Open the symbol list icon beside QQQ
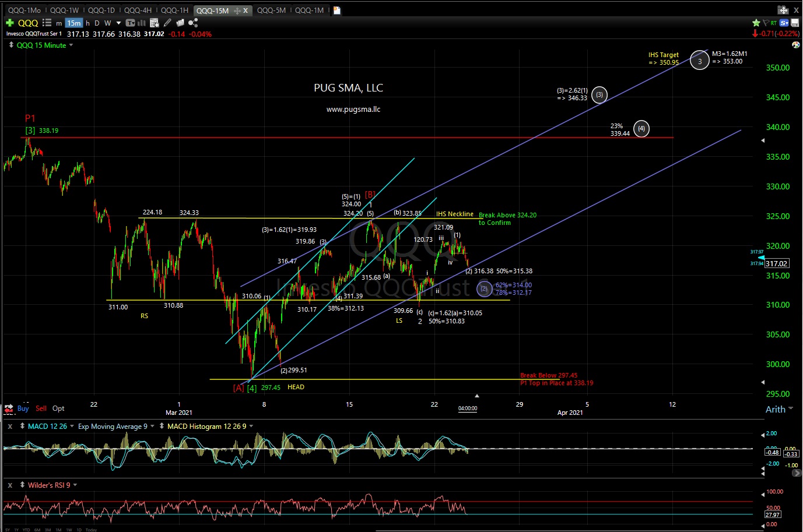The height and width of the screenshot is (532, 803). (x=47, y=23)
